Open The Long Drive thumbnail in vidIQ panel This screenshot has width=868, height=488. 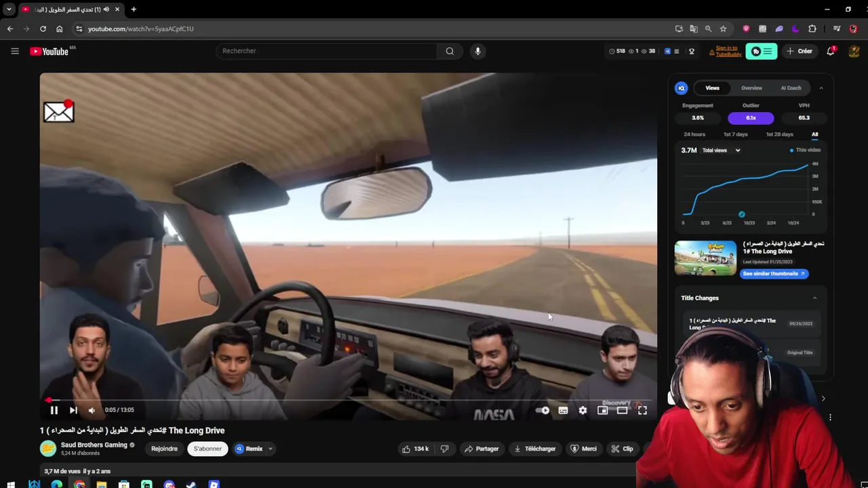tap(705, 258)
